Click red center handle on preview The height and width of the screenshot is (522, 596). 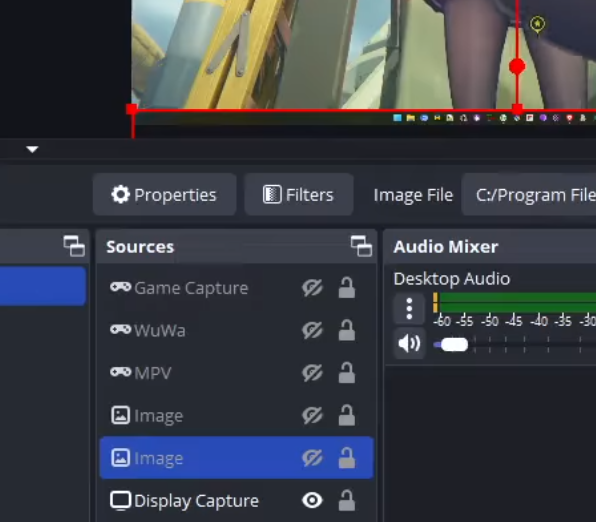(x=517, y=67)
